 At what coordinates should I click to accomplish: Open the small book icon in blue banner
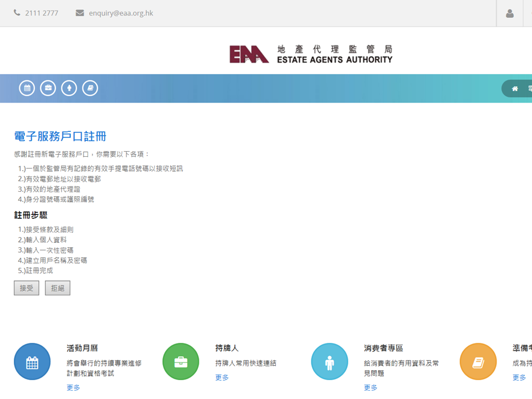pos(90,88)
